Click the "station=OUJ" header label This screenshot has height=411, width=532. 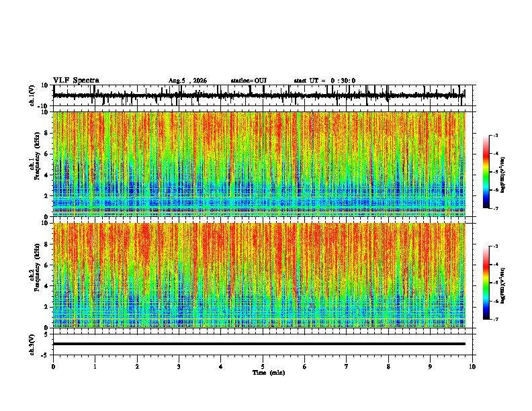[249, 81]
